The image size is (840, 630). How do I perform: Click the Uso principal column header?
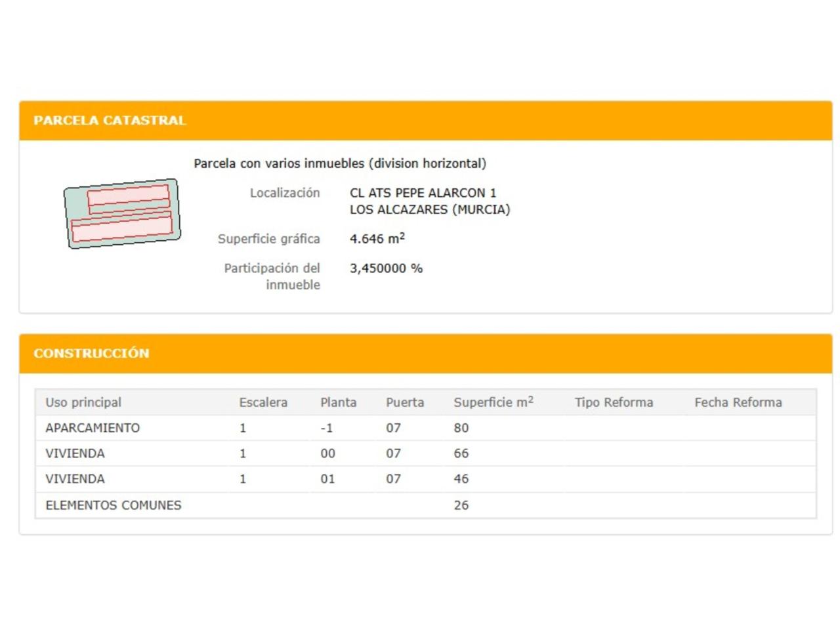tap(83, 402)
